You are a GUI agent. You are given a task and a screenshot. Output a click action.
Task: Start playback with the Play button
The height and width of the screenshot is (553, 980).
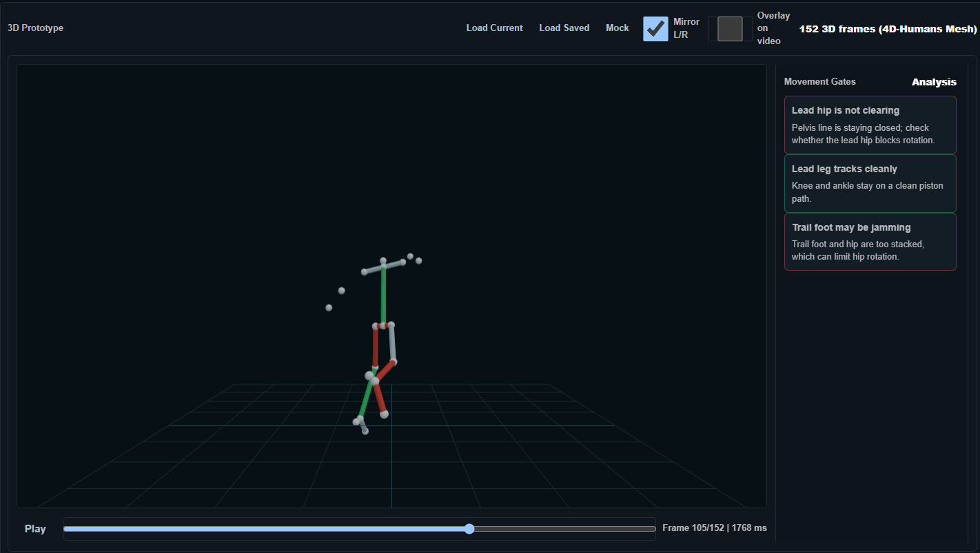[35, 529]
